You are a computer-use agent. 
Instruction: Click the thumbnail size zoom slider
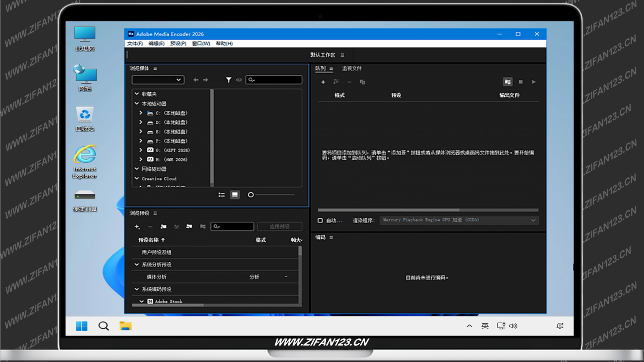tap(272, 195)
